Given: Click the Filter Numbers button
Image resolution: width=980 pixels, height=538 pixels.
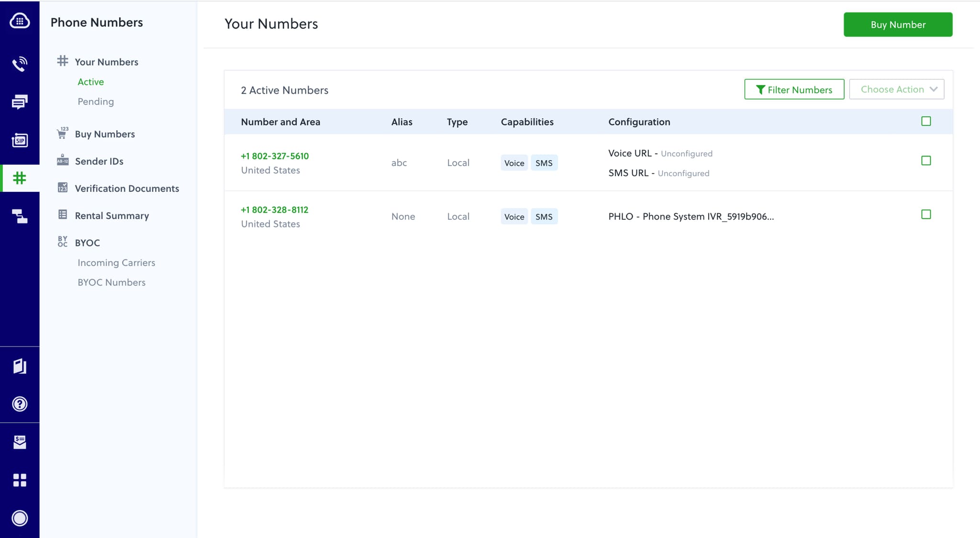Looking at the screenshot, I should click(x=794, y=90).
